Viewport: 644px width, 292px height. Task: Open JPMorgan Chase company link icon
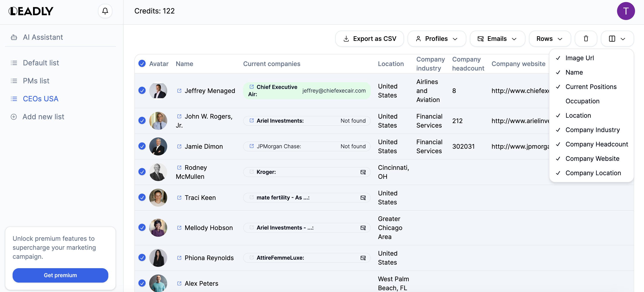(x=251, y=146)
